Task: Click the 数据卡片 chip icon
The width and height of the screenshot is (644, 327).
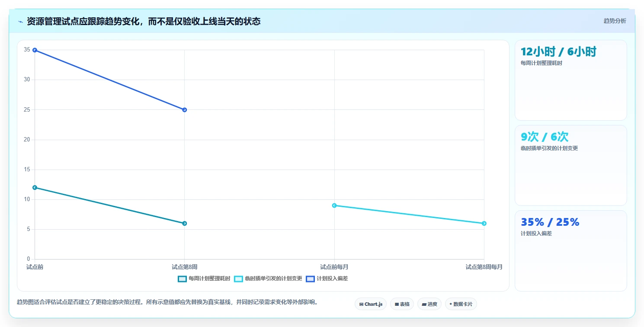Action: [451, 304]
